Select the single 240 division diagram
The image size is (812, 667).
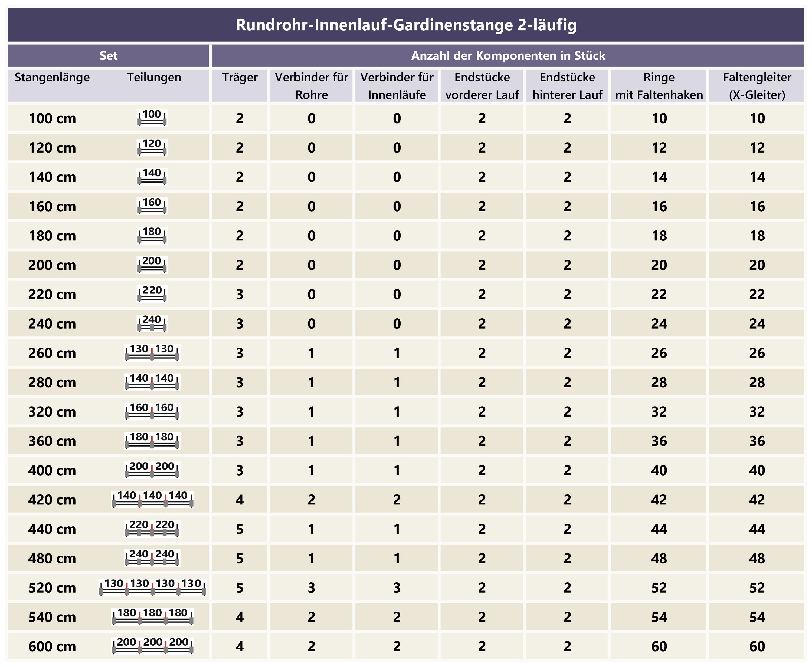pos(152,323)
